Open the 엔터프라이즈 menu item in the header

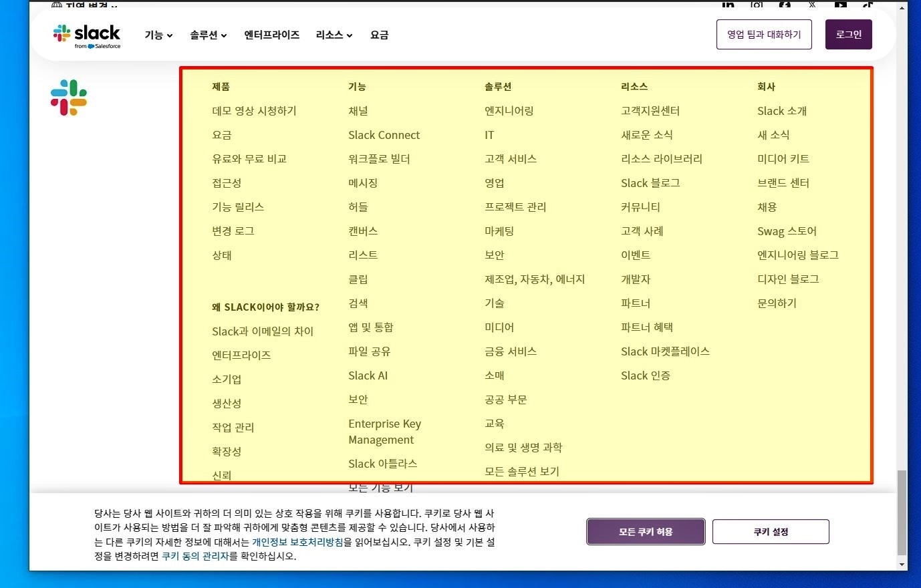pyautogui.click(x=271, y=35)
